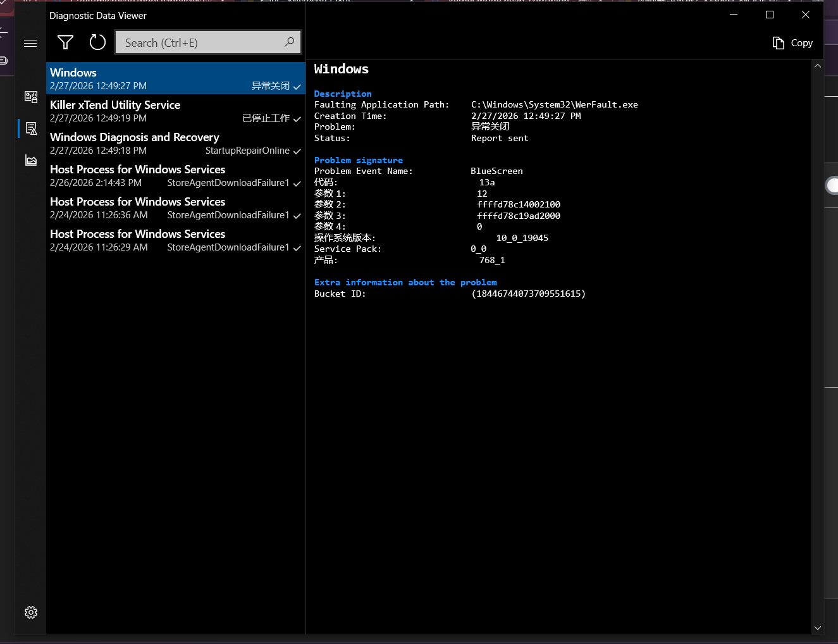The height and width of the screenshot is (644, 838).
Task: Close the Diagnostic Data Viewer window
Action: click(x=806, y=15)
